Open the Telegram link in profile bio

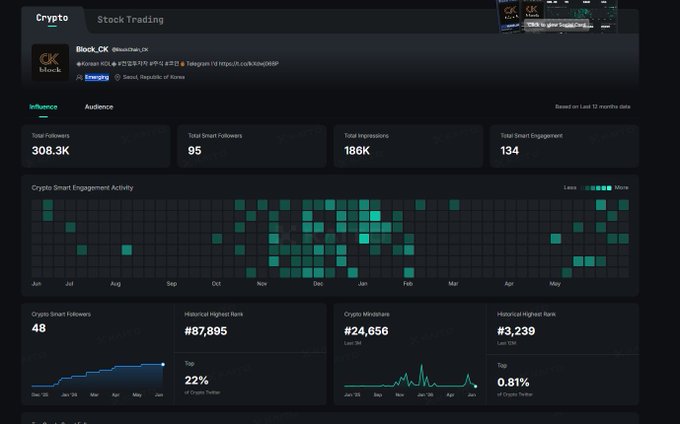click(248, 64)
